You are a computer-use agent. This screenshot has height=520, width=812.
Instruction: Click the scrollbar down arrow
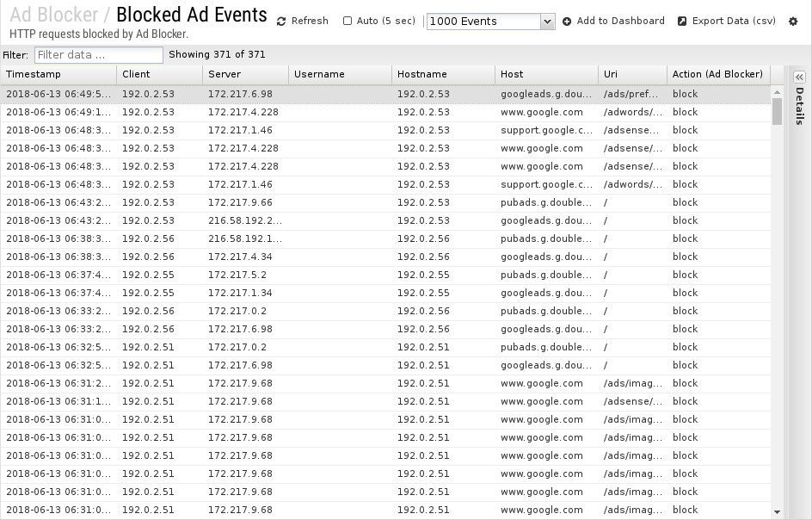[777, 511]
